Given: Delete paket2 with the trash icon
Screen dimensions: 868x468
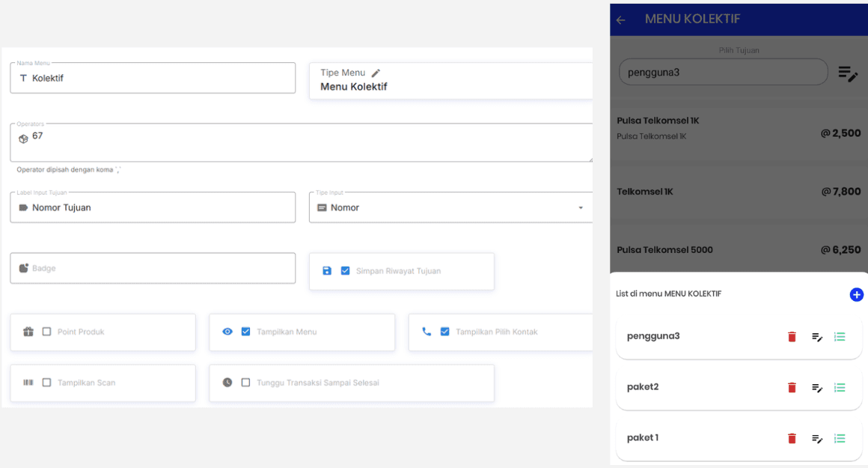Looking at the screenshot, I should click(x=792, y=388).
